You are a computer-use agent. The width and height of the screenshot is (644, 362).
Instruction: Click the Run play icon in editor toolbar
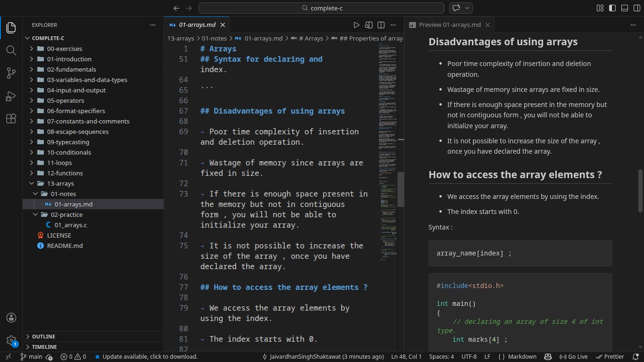point(356,25)
